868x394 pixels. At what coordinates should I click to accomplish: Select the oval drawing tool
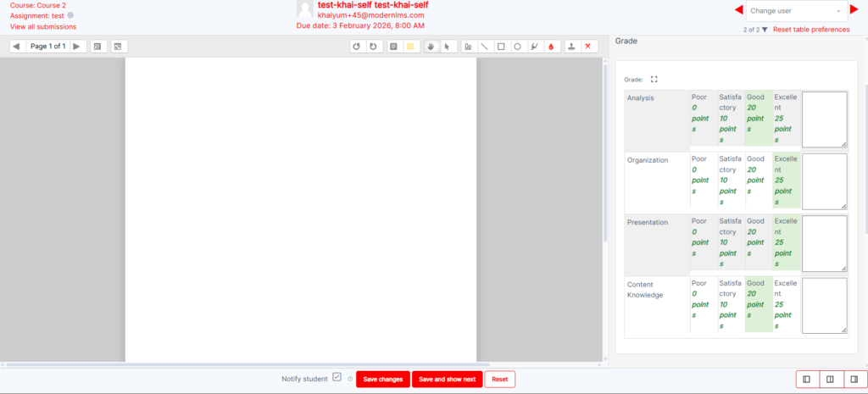(x=518, y=47)
